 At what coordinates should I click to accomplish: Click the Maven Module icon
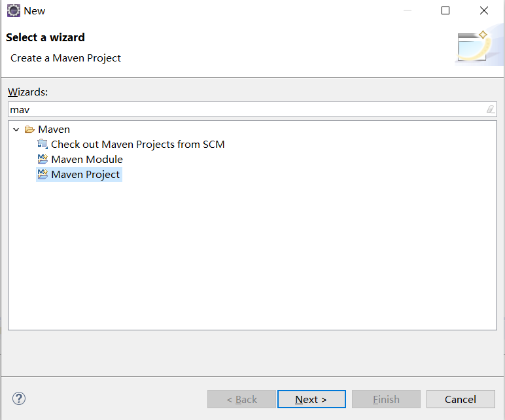click(43, 159)
